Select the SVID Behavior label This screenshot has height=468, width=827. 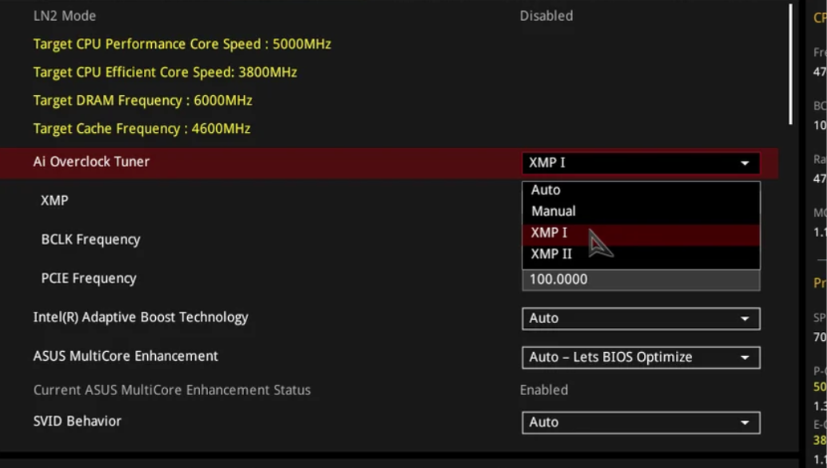click(x=77, y=421)
